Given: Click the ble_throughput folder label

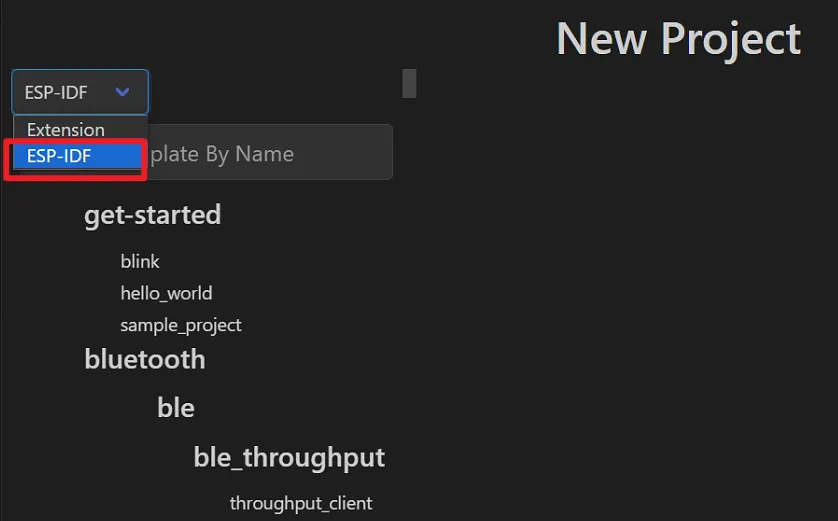Looking at the screenshot, I should click(x=289, y=458).
